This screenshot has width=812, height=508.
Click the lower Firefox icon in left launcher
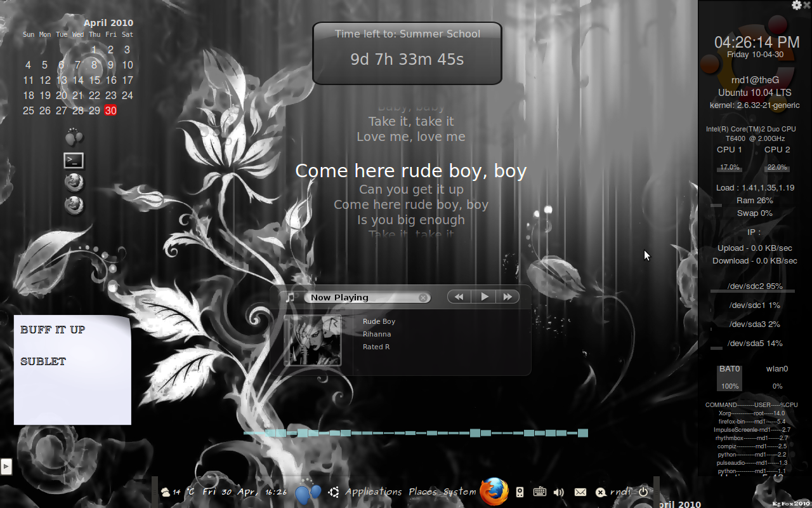pyautogui.click(x=74, y=204)
